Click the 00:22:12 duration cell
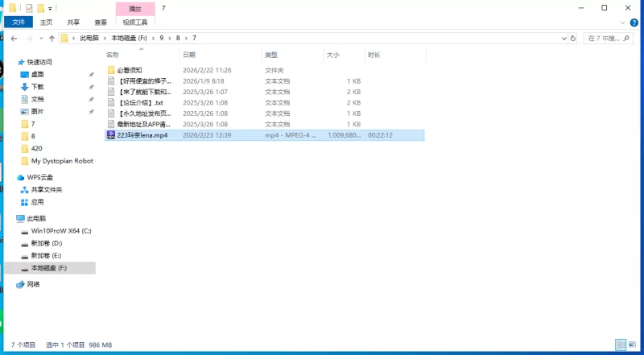Viewport: 644px width, 355px height. pos(380,135)
